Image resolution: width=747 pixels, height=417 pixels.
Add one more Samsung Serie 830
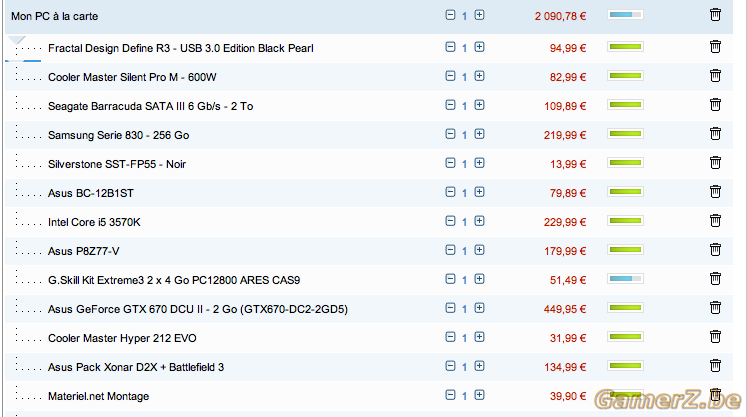point(479,134)
